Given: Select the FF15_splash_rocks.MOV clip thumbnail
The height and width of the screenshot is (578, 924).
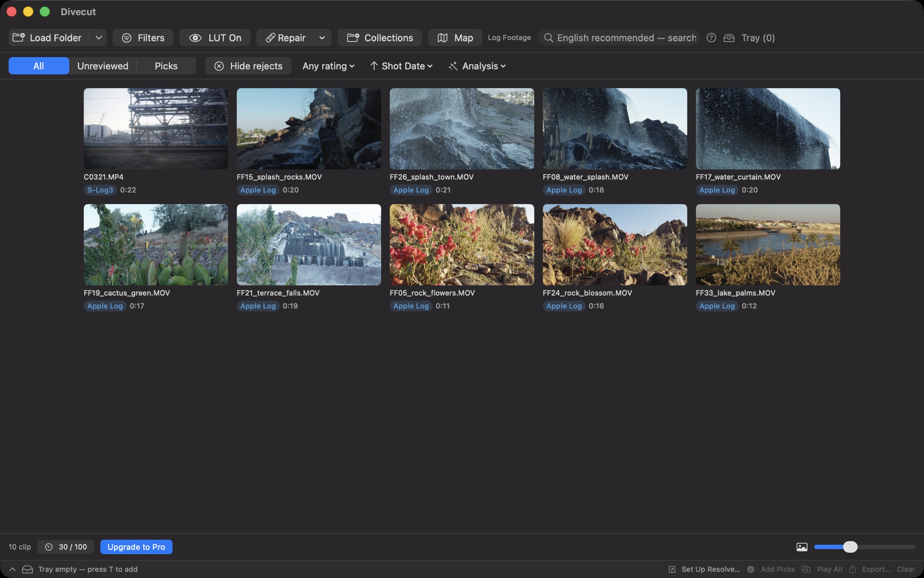Looking at the screenshot, I should (309, 128).
